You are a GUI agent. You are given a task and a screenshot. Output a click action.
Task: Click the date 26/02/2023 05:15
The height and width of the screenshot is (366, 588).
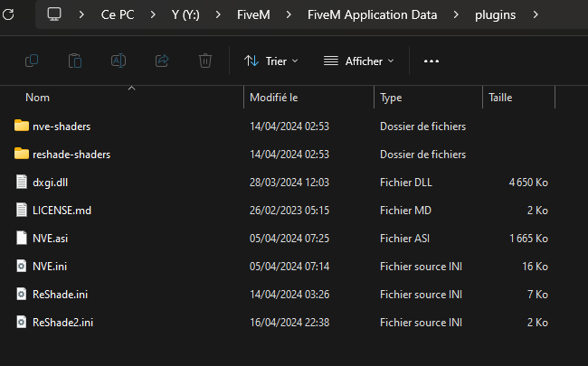click(x=289, y=211)
